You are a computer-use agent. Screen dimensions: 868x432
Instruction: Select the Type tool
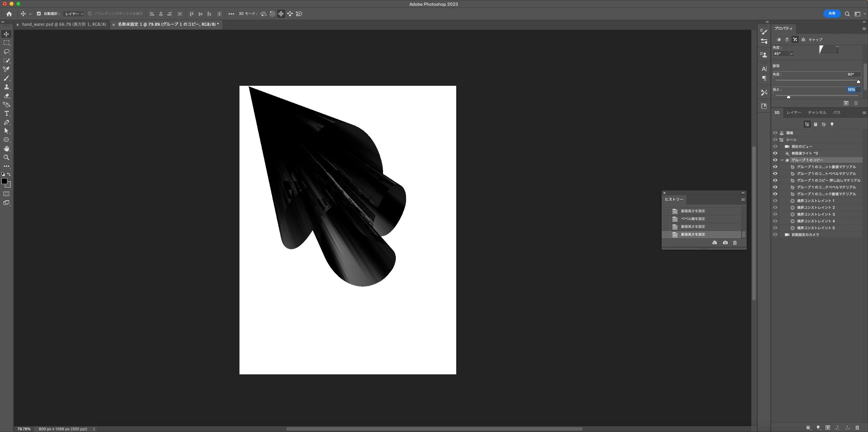[x=6, y=113]
